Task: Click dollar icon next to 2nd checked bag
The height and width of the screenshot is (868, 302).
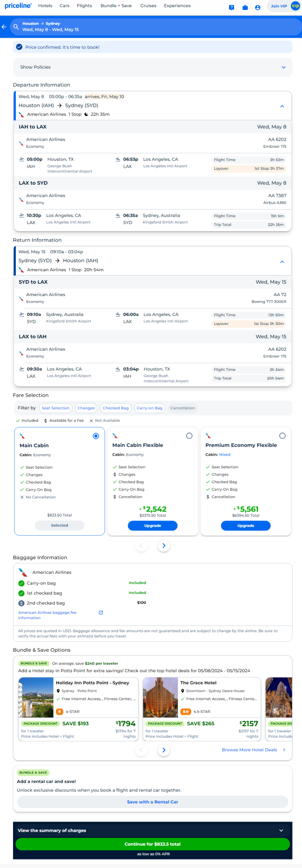Action: click(21, 603)
